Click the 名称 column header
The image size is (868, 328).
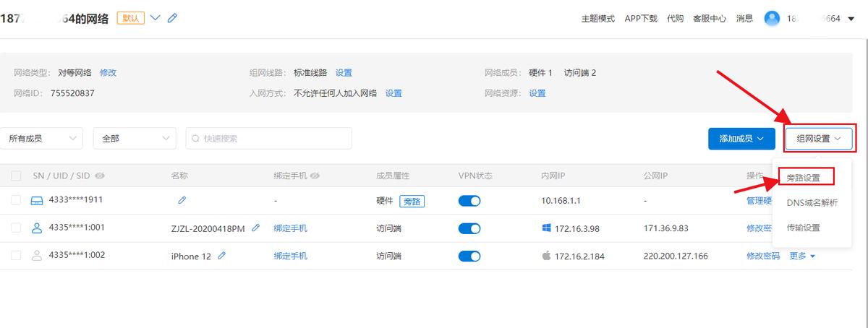179,176
